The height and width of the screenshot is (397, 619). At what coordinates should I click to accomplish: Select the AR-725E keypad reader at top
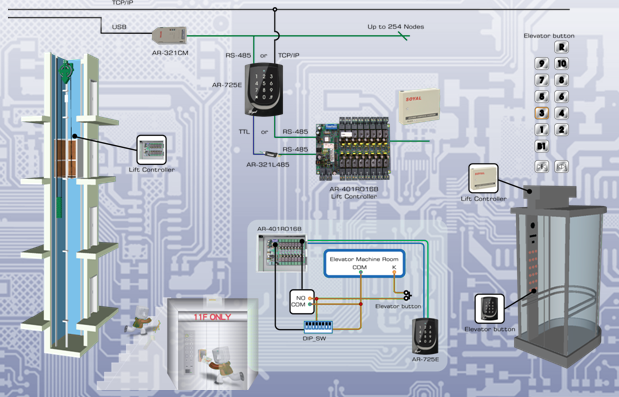point(264,90)
